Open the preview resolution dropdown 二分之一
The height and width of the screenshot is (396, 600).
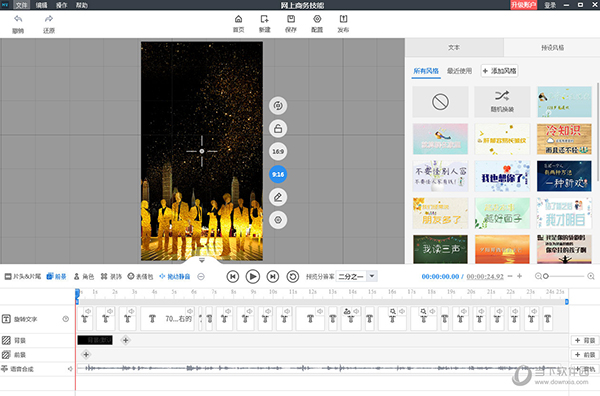click(357, 276)
